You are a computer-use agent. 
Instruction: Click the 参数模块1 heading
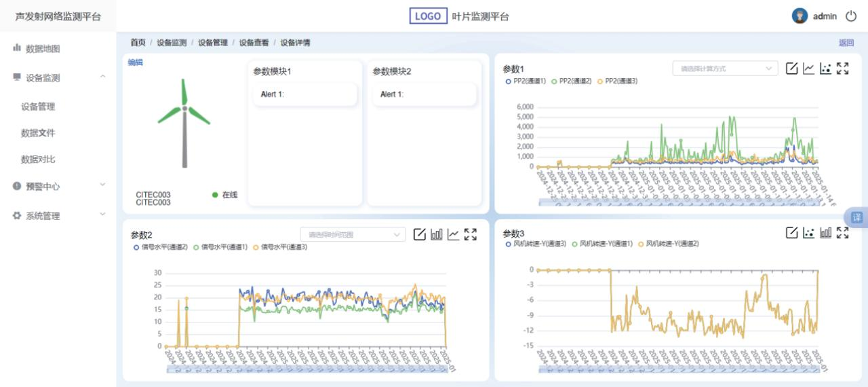(273, 71)
